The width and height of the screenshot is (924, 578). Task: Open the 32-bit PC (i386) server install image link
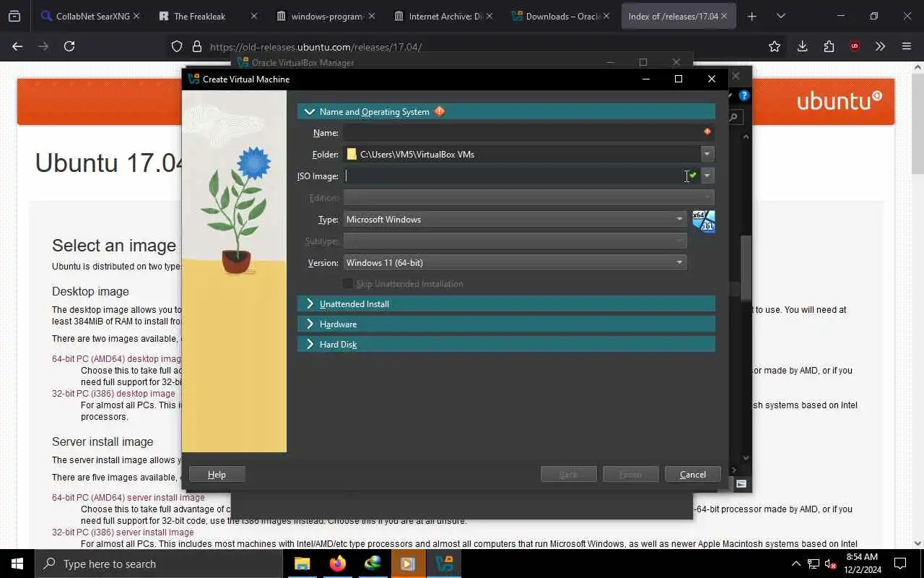[x=123, y=532]
